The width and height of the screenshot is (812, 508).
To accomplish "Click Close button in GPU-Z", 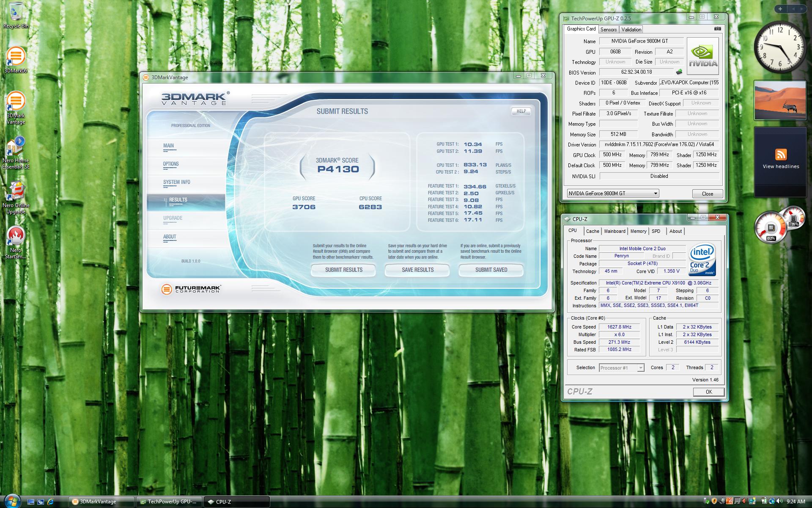I will coord(707,193).
